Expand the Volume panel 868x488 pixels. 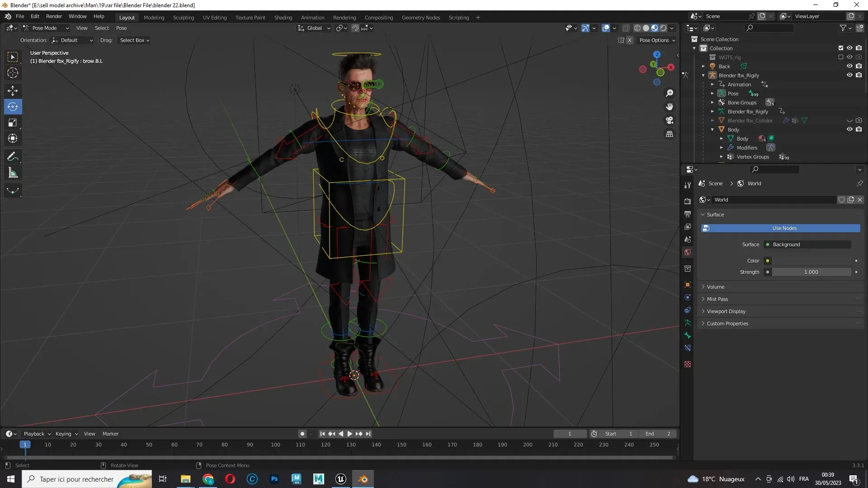pos(716,287)
